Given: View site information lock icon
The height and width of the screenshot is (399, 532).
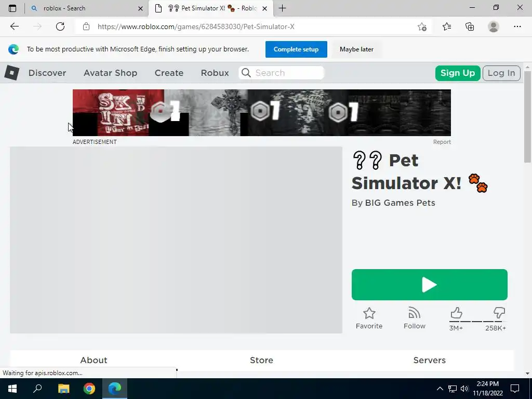Looking at the screenshot, I should [86, 26].
